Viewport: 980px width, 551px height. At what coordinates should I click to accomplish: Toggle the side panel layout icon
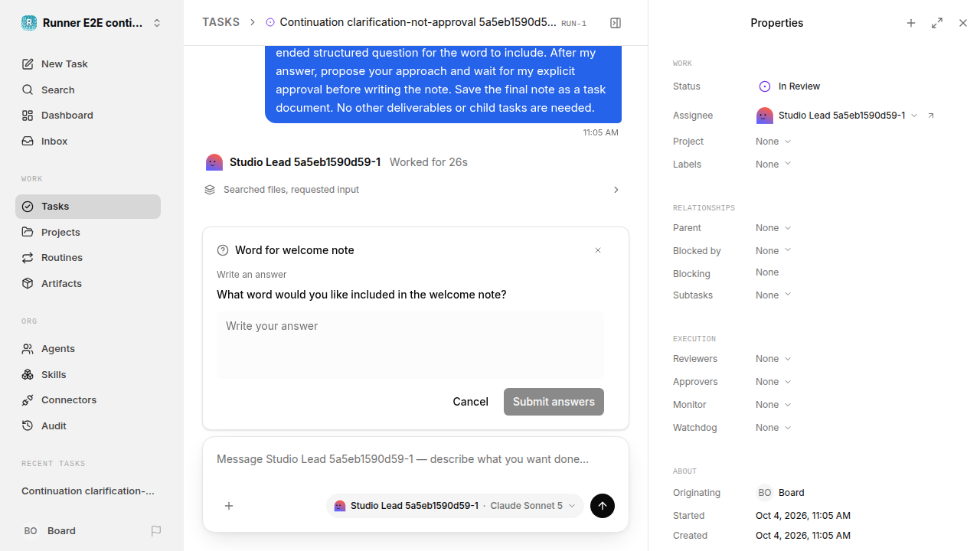[x=615, y=23]
